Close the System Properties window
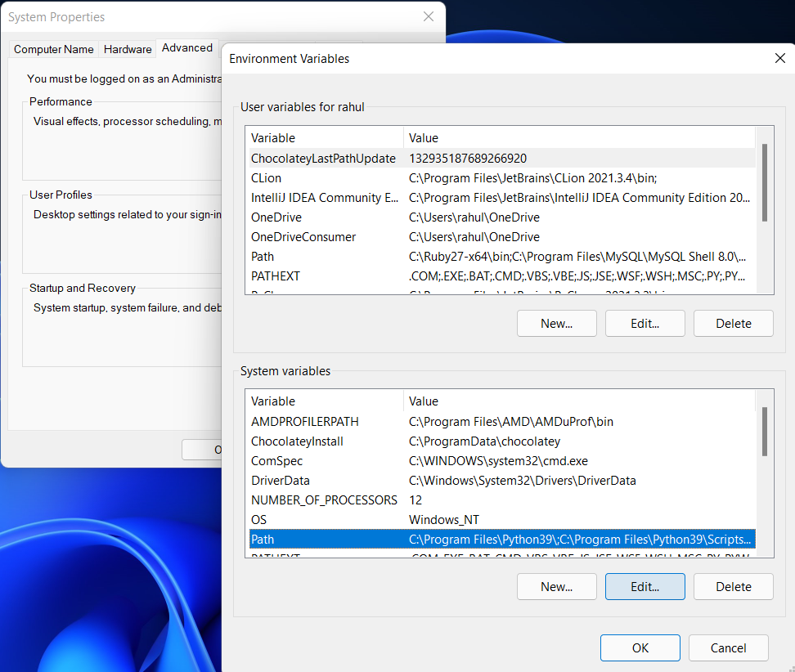 click(x=428, y=16)
